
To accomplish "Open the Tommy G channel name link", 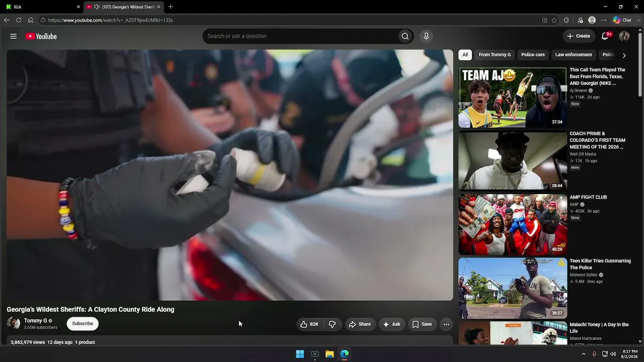I will point(35,321).
